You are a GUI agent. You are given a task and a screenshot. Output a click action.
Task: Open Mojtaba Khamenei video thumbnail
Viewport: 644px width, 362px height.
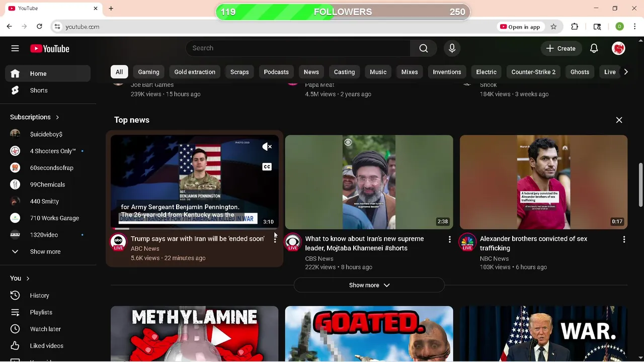[x=369, y=182]
